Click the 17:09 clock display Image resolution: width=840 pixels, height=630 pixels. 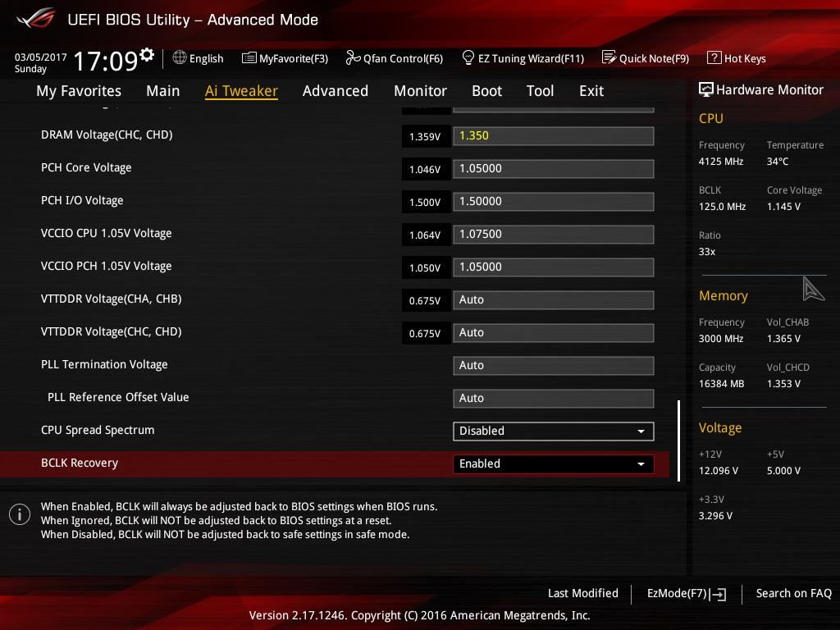[106, 61]
